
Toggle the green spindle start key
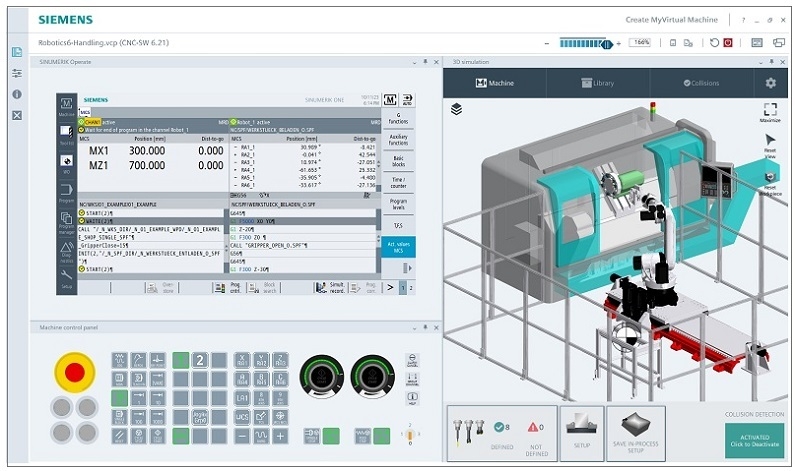coord(331,436)
